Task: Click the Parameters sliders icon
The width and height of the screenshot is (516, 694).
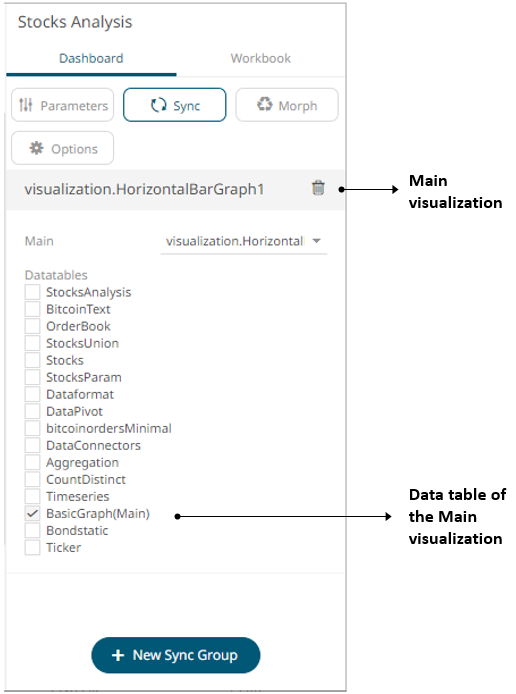Action: [x=26, y=105]
